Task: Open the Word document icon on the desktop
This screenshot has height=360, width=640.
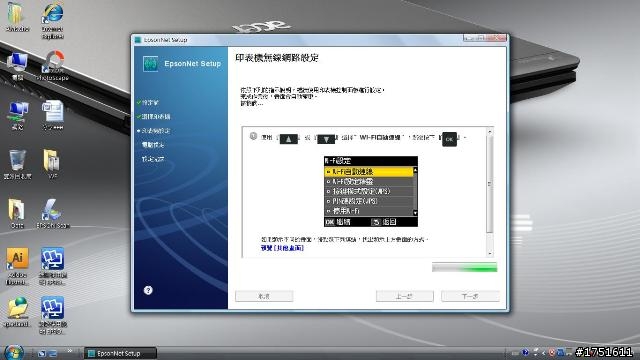Action: 52,116
